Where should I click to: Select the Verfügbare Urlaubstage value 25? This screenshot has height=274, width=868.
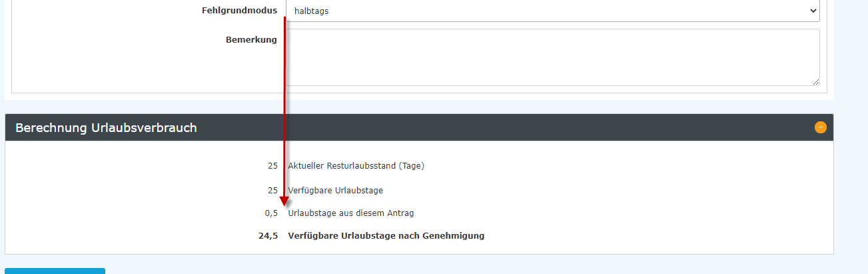coord(272,190)
